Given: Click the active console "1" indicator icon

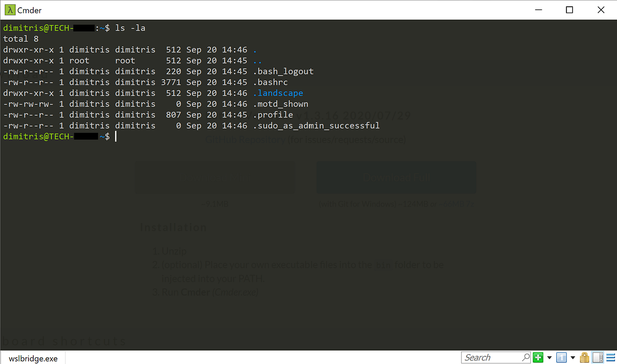Looking at the screenshot, I should tap(561, 357).
